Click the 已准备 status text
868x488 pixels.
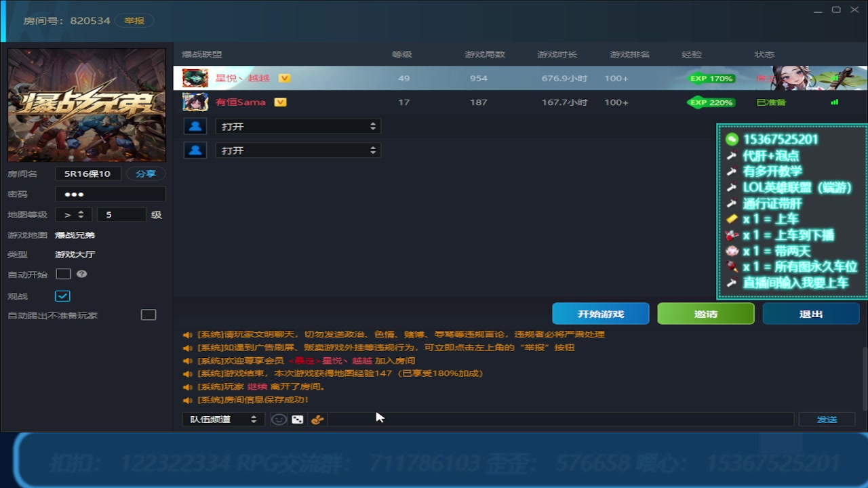tap(771, 102)
